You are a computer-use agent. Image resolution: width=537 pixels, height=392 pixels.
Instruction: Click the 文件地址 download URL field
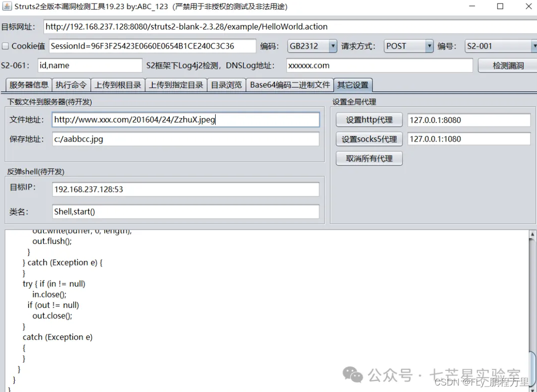(186, 119)
